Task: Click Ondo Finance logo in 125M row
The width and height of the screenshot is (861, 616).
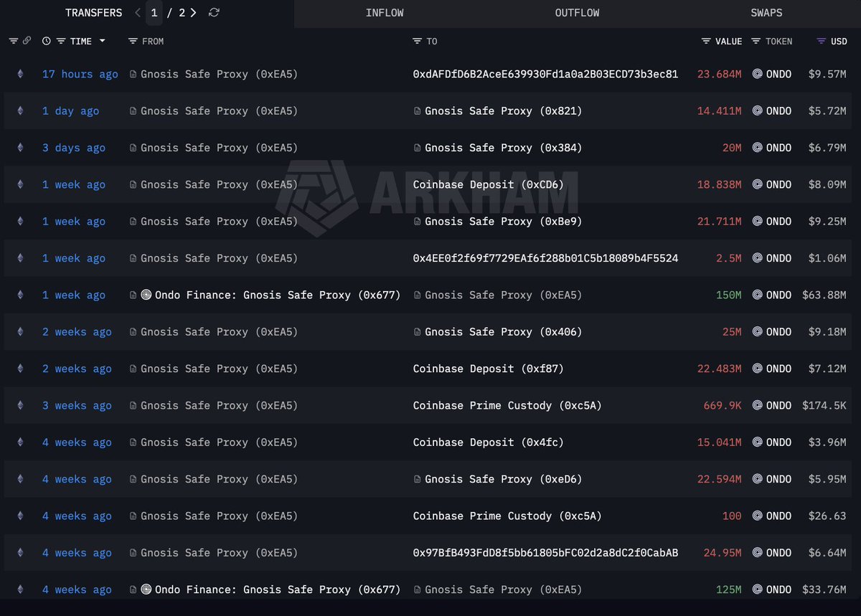Action: pos(146,589)
